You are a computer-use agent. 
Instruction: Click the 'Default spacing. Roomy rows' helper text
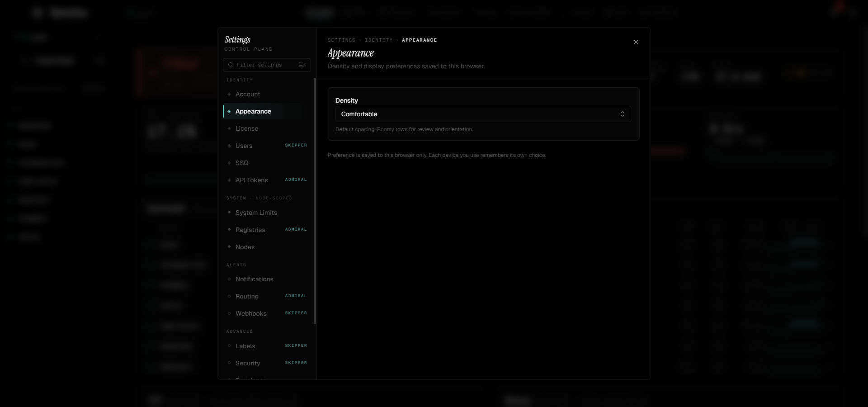404,129
